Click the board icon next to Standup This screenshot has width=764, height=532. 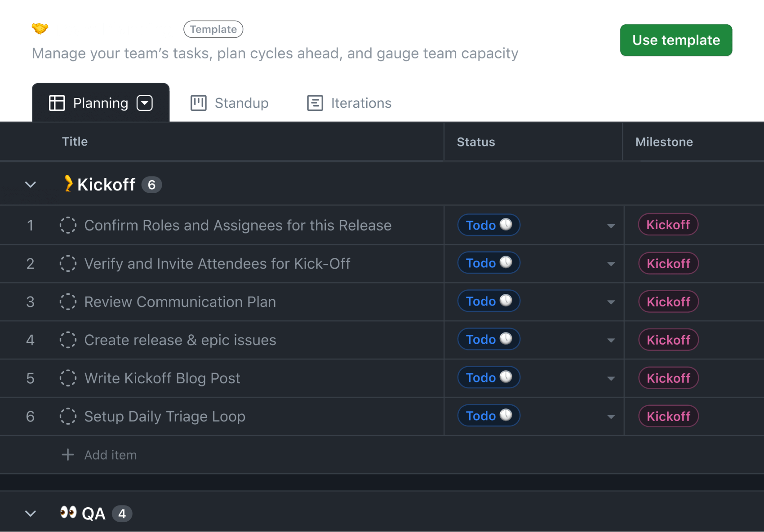point(198,103)
